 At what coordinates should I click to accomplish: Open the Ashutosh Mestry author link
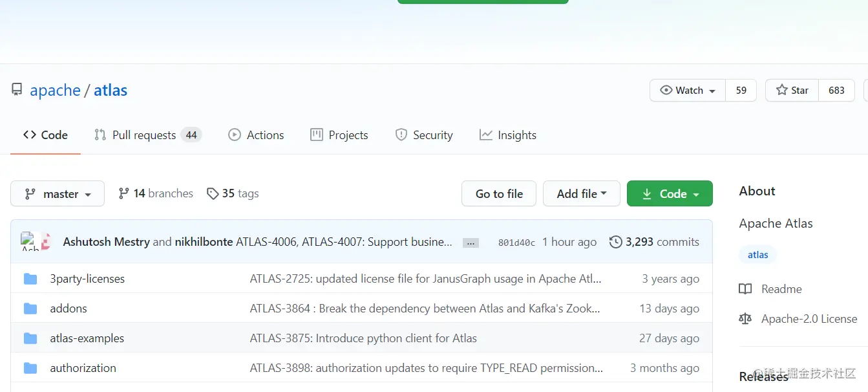(x=106, y=242)
